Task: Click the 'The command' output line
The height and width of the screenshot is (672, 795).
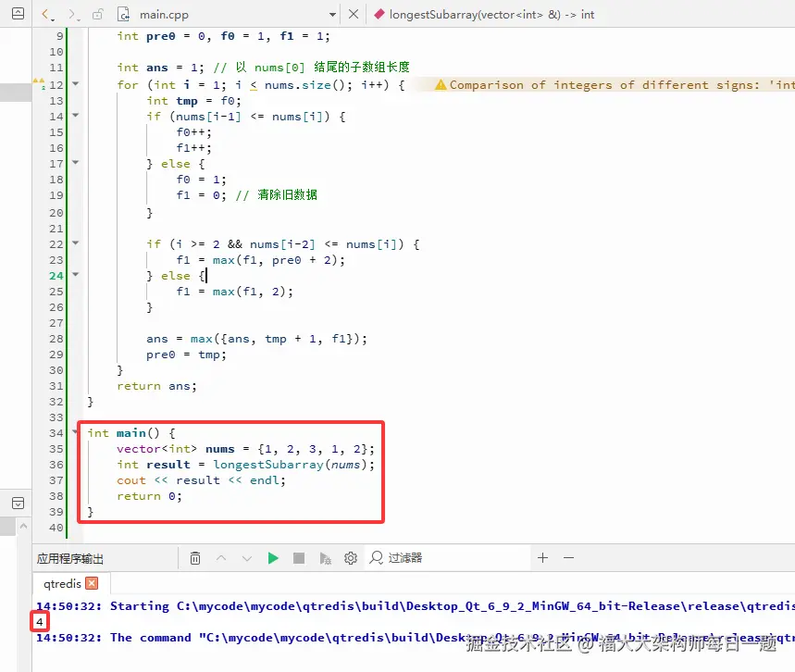Action: pos(416,638)
